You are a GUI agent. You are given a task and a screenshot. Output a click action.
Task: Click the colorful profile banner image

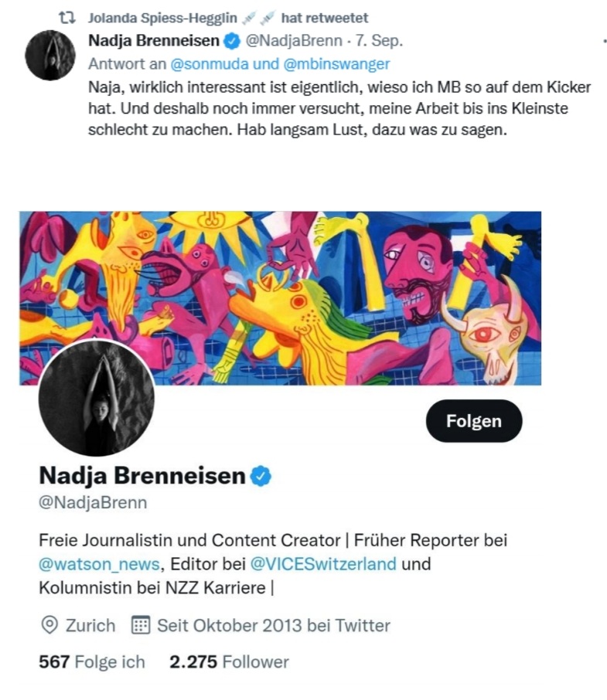click(280, 297)
